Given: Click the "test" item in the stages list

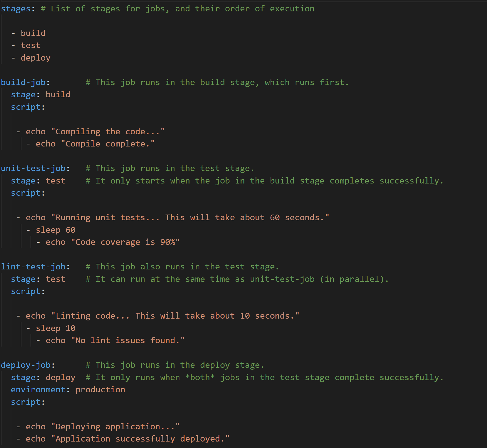Looking at the screenshot, I should point(31,46).
